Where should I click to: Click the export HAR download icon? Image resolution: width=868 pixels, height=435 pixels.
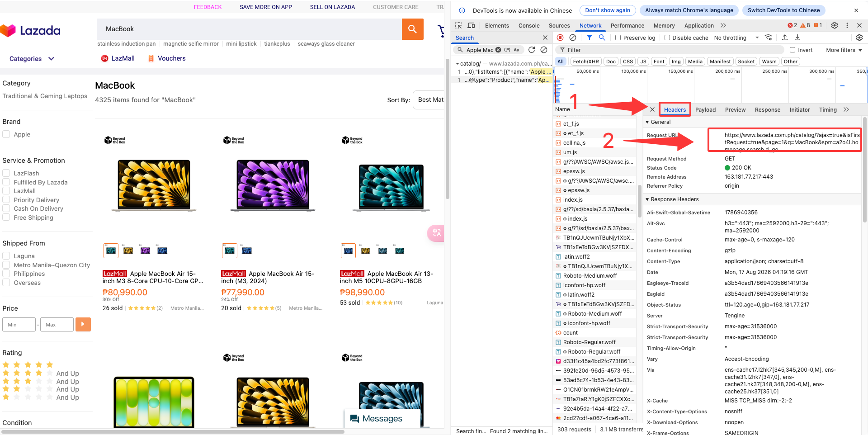(x=797, y=38)
